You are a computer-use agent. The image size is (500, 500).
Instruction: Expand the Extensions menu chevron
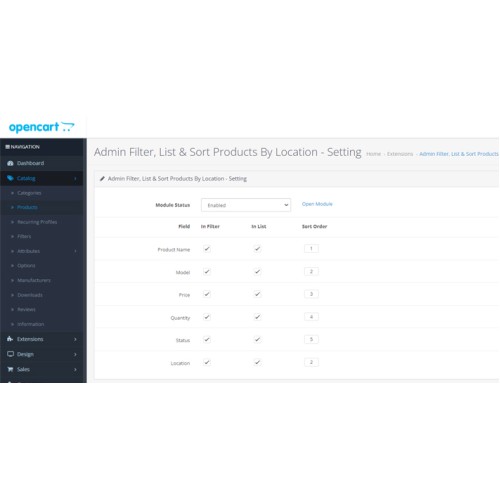[75, 339]
